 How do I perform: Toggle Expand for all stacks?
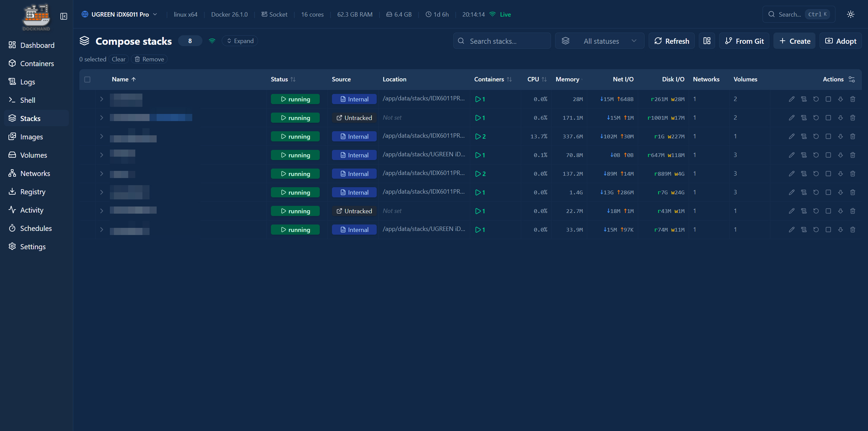point(240,41)
